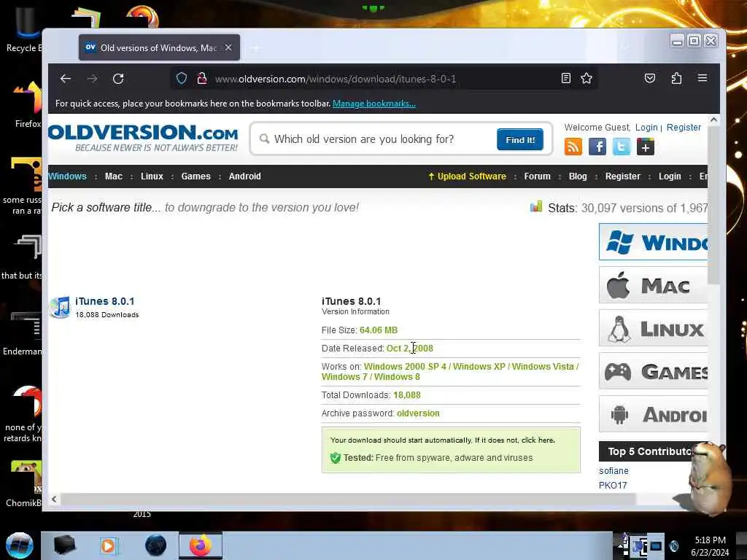Click the iTunes 8.0.1 app icon
Image resolution: width=747 pixels, height=560 pixels.
click(x=60, y=307)
